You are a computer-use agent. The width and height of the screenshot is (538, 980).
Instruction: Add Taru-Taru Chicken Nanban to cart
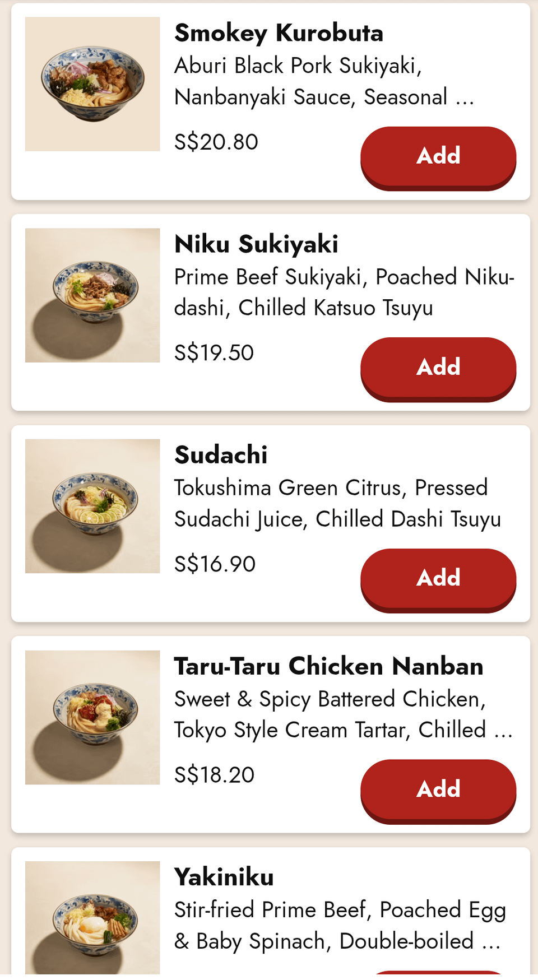[x=438, y=789]
